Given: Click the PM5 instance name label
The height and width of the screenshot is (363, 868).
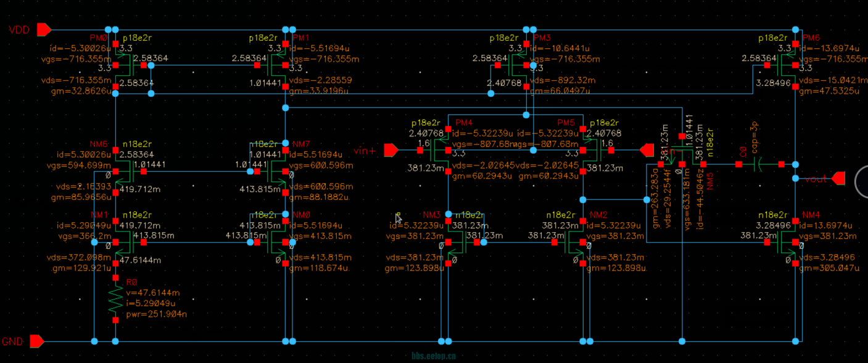Looking at the screenshot, I should tap(566, 122).
